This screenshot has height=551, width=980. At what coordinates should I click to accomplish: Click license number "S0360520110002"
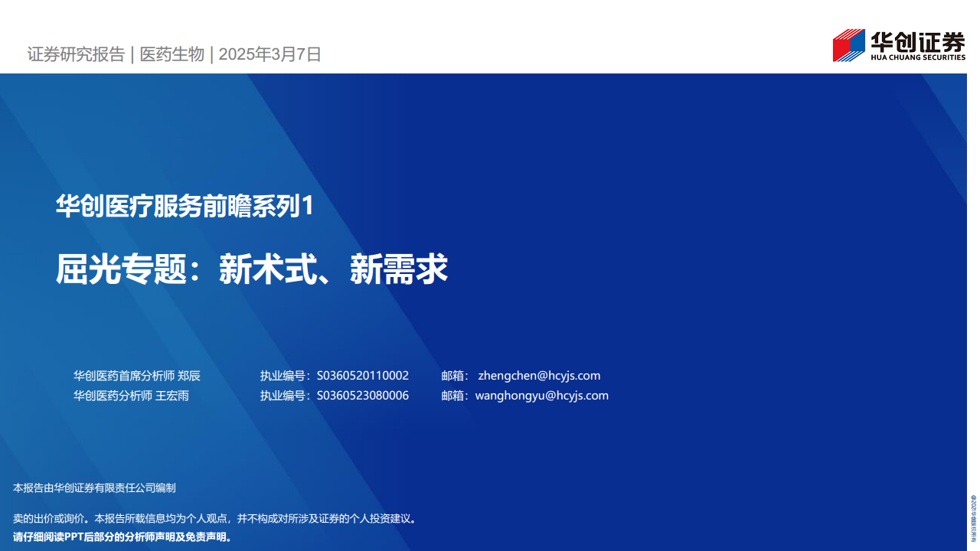tap(363, 376)
